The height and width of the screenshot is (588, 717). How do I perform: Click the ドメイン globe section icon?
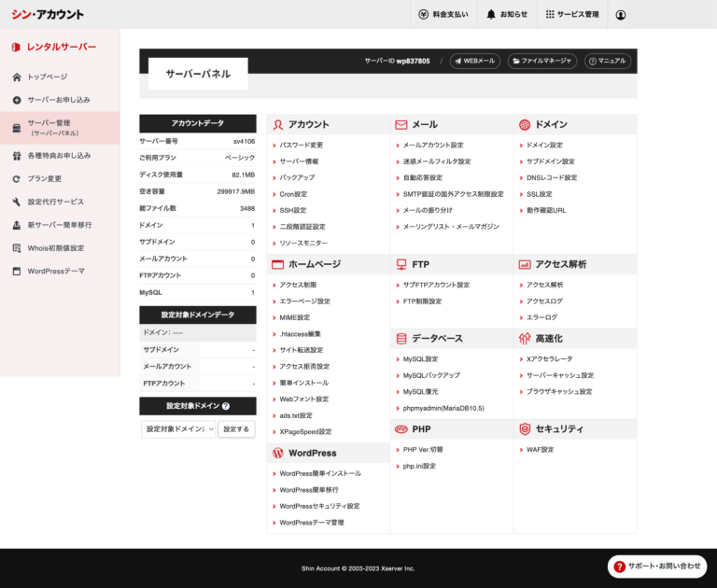[x=525, y=124]
